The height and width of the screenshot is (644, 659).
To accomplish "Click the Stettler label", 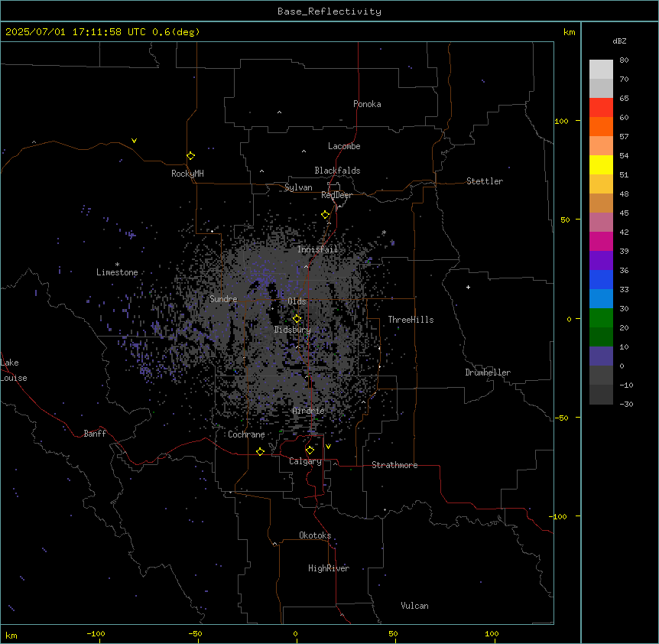I will (485, 181).
